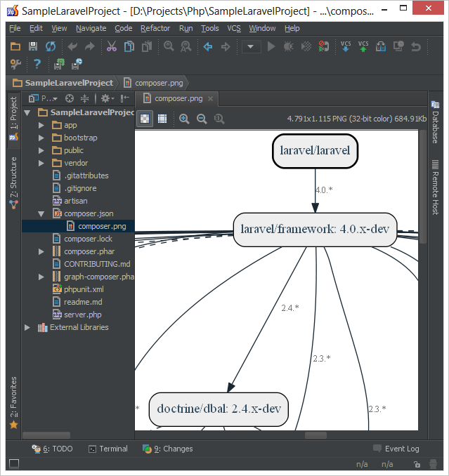Screen dimensions: 449x476
Task: Click the blue Help question mark icon
Action: [x=37, y=64]
